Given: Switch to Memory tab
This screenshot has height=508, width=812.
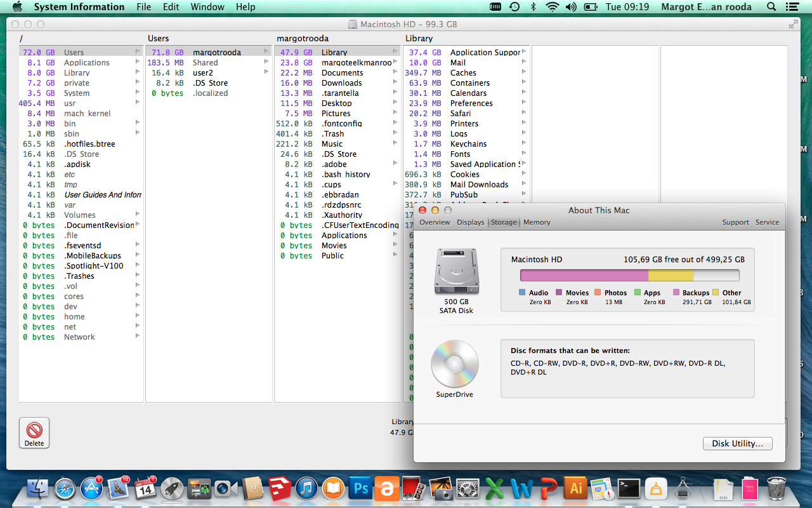Looking at the screenshot, I should (537, 222).
